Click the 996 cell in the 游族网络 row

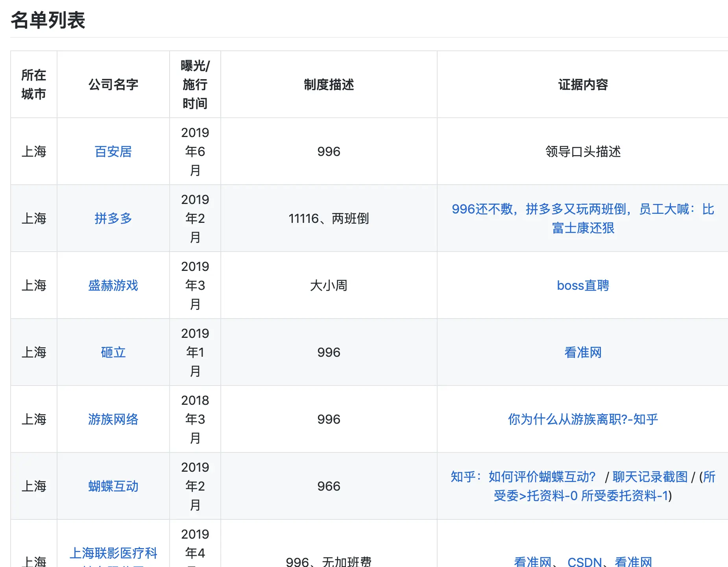point(329,419)
